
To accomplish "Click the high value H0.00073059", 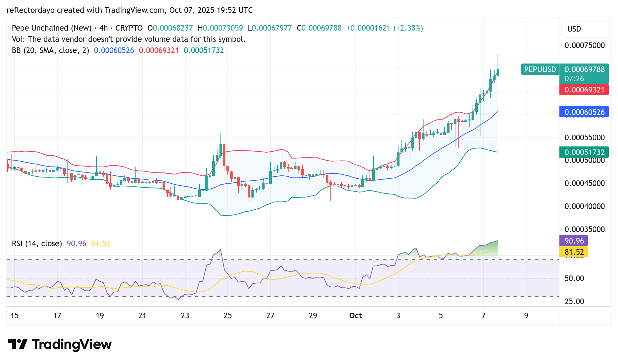I will click(x=220, y=28).
